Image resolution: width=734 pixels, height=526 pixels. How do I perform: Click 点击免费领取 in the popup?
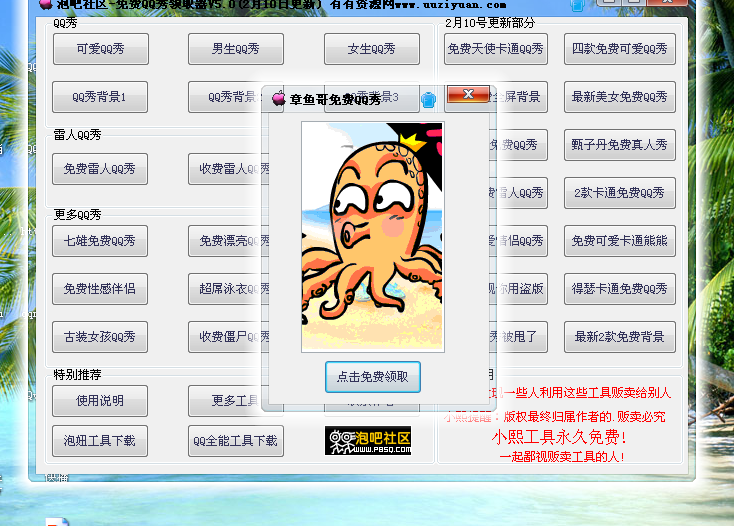coord(373,377)
